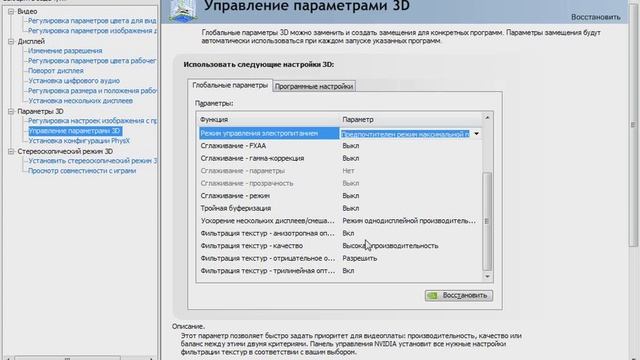The image size is (640, 360).
Task: Switch to Глобальные параметры tab
Action: (230, 85)
